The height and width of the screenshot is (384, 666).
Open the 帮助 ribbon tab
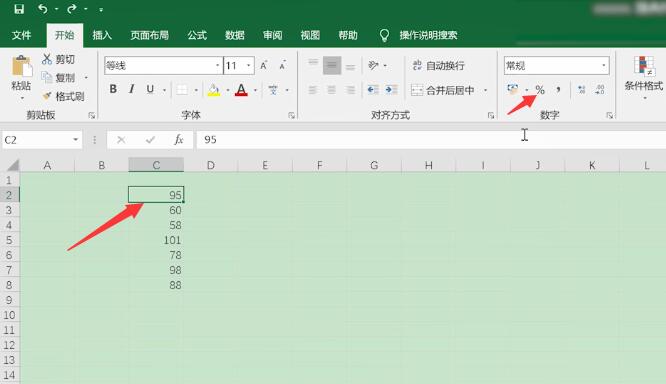(x=348, y=35)
